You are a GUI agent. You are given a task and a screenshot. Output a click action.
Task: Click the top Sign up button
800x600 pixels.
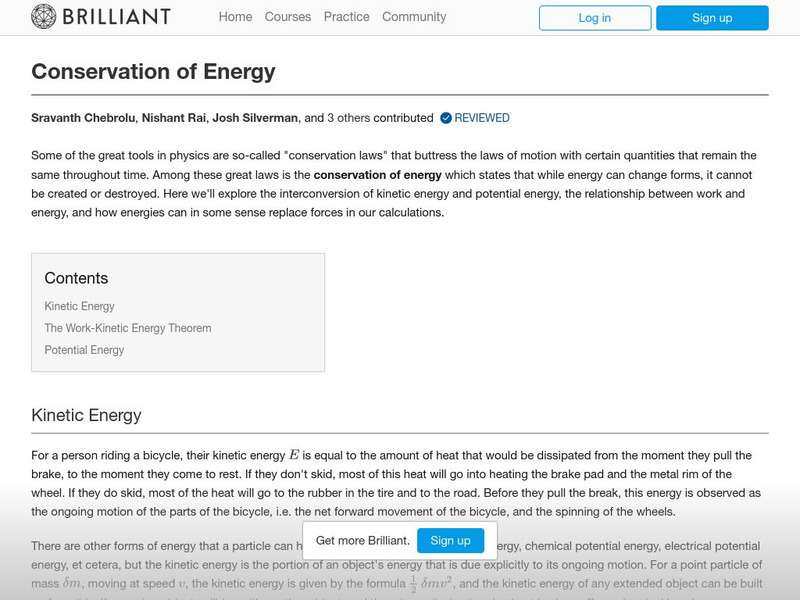712,18
